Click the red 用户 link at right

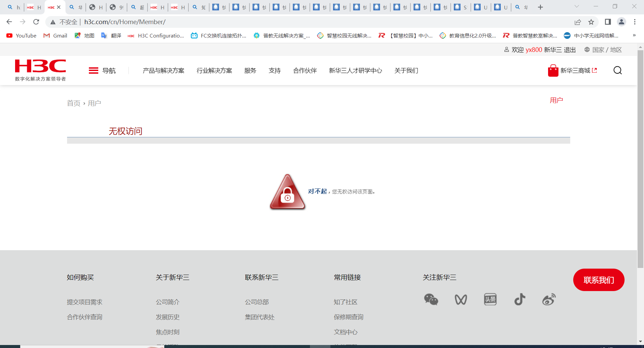pyautogui.click(x=556, y=100)
